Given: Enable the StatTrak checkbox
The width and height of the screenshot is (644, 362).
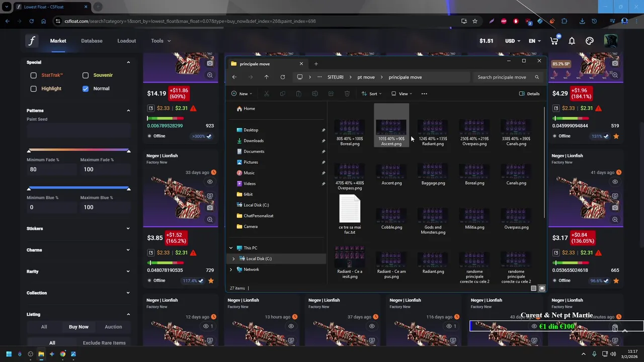Looking at the screenshot, I should click(x=33, y=75).
